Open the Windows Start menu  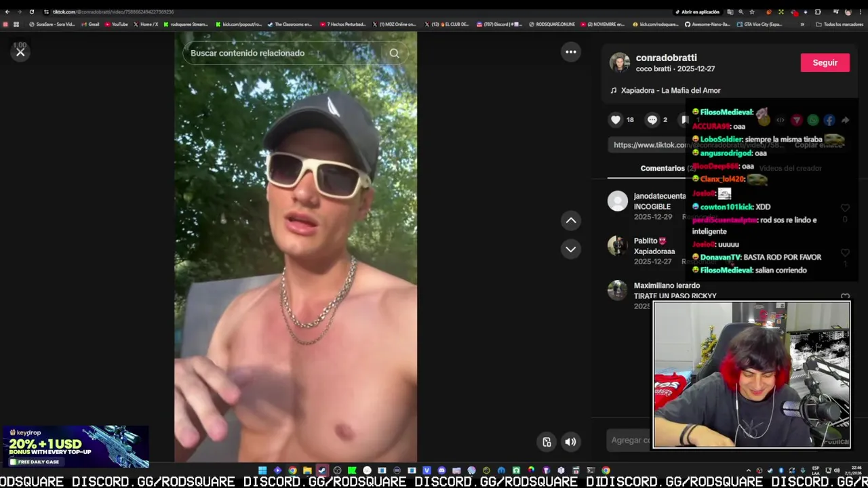[x=262, y=470]
